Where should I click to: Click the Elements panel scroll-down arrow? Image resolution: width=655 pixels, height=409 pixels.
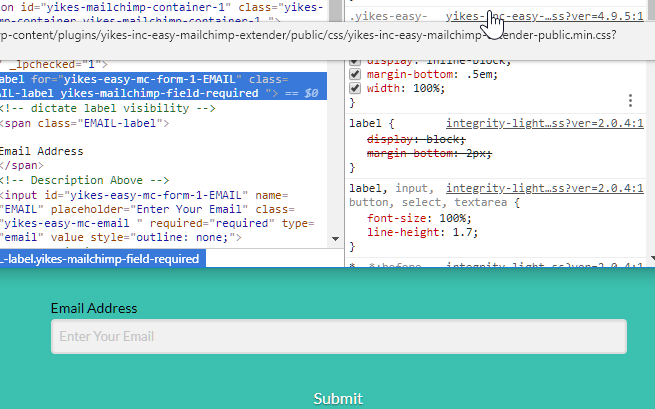[335, 239]
